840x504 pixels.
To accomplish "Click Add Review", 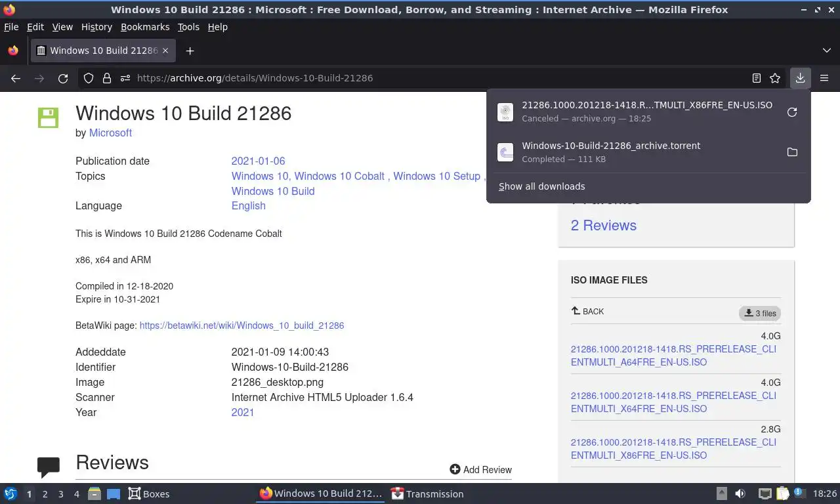I will coord(481,469).
